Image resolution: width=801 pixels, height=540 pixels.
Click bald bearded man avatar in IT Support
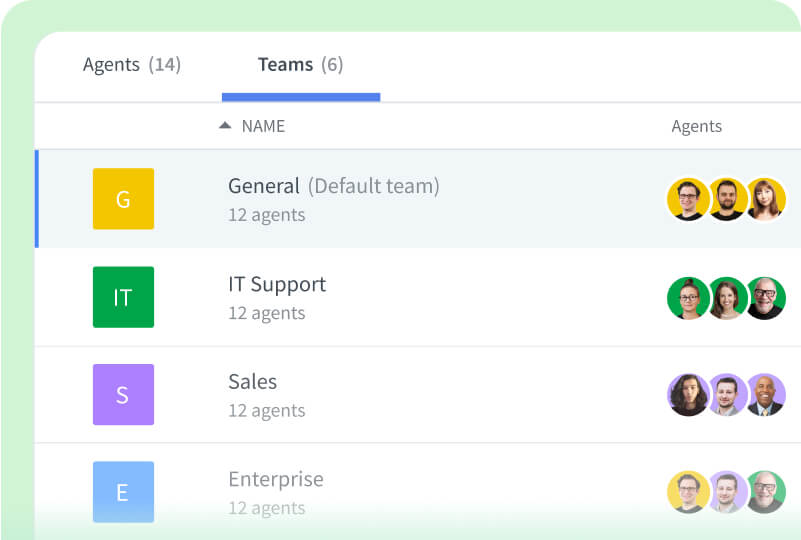click(766, 298)
